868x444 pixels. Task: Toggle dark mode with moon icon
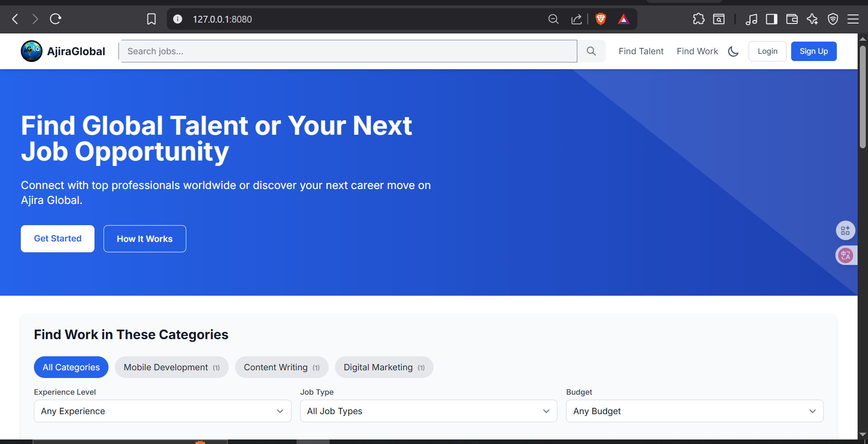733,52
